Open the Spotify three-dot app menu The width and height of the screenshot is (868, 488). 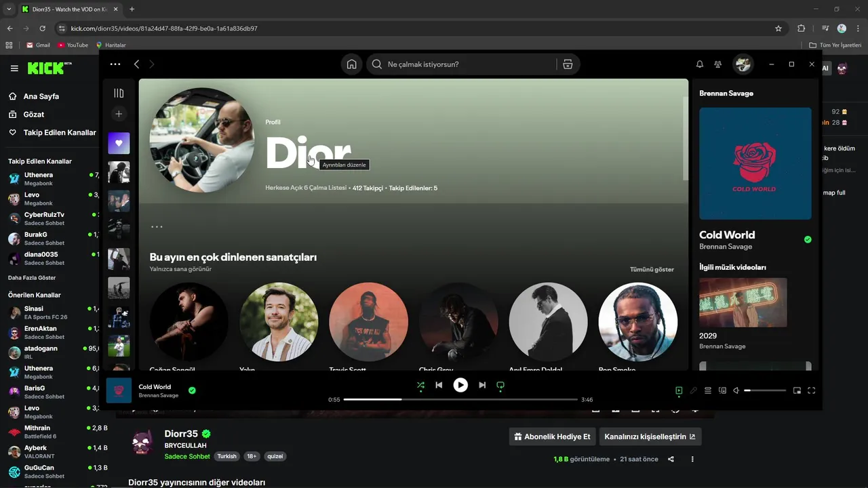pyautogui.click(x=115, y=64)
